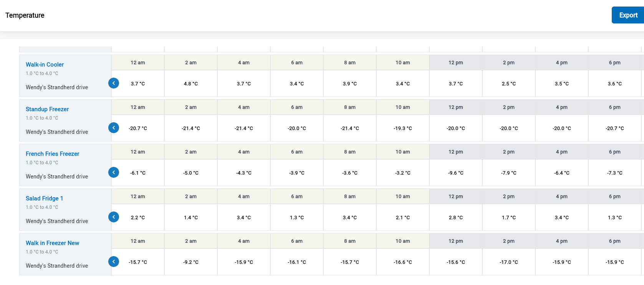Select Standup Freezer 12 am reading -20.7 °C
644x285 pixels.
coord(138,128)
